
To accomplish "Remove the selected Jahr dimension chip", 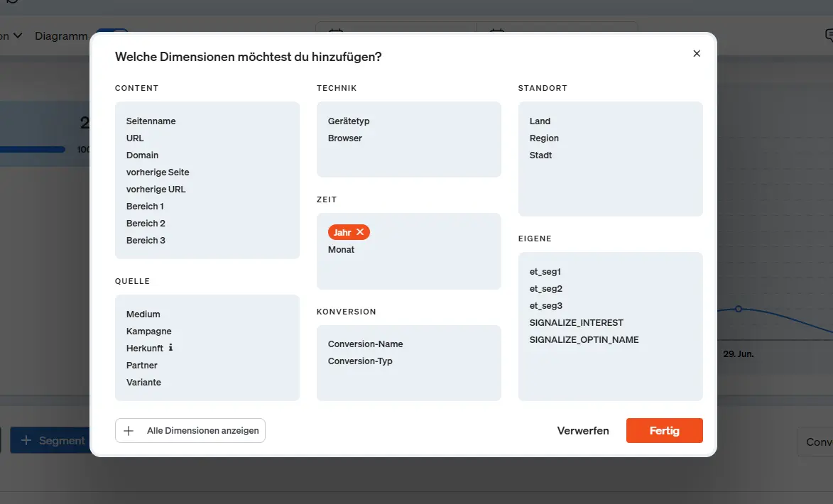I will point(360,232).
